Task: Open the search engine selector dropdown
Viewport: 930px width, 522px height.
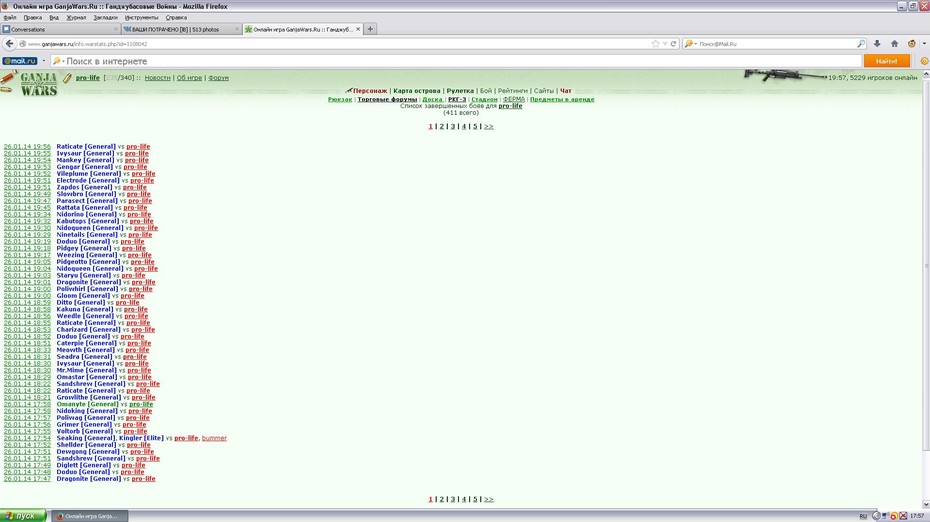Action: [690, 44]
